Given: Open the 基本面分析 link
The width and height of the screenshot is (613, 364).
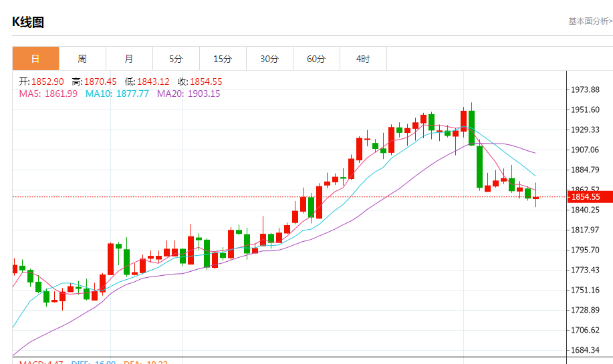Looking at the screenshot, I should (590, 21).
